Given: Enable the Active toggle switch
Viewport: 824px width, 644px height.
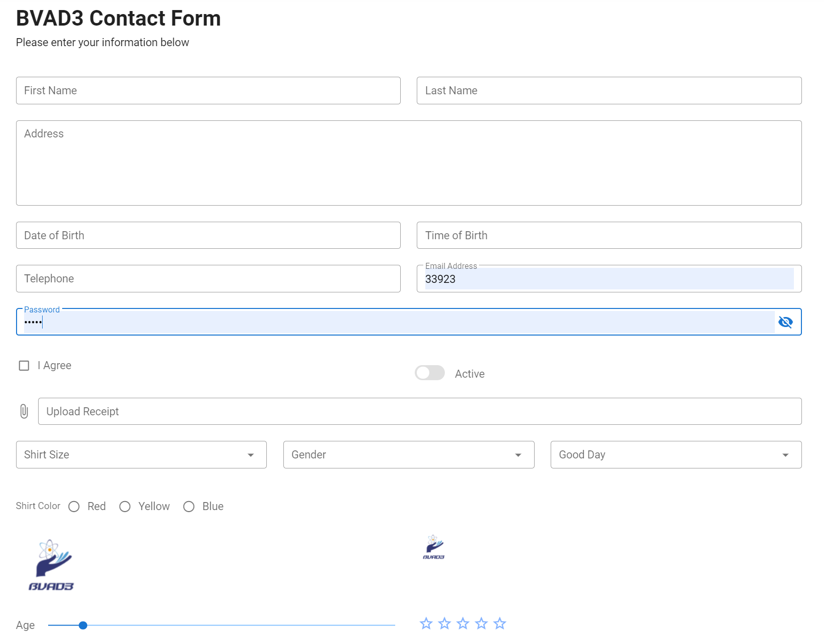Looking at the screenshot, I should (x=430, y=373).
